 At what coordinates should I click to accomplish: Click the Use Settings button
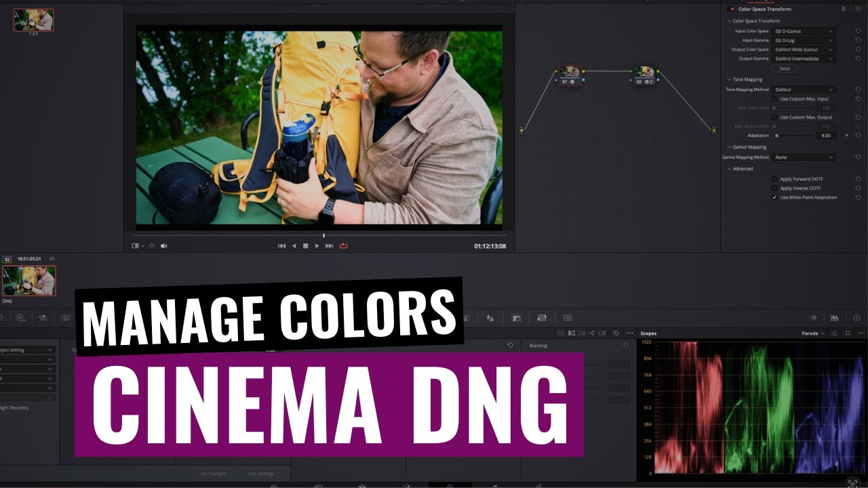(261, 474)
